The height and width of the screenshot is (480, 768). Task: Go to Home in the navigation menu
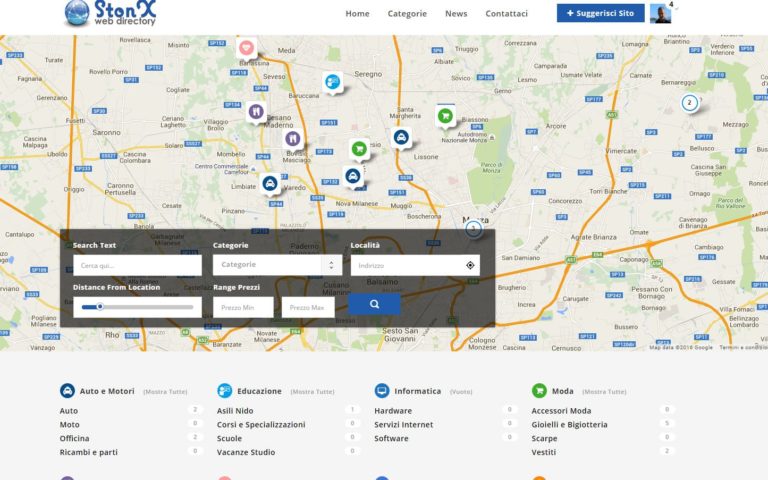[358, 14]
